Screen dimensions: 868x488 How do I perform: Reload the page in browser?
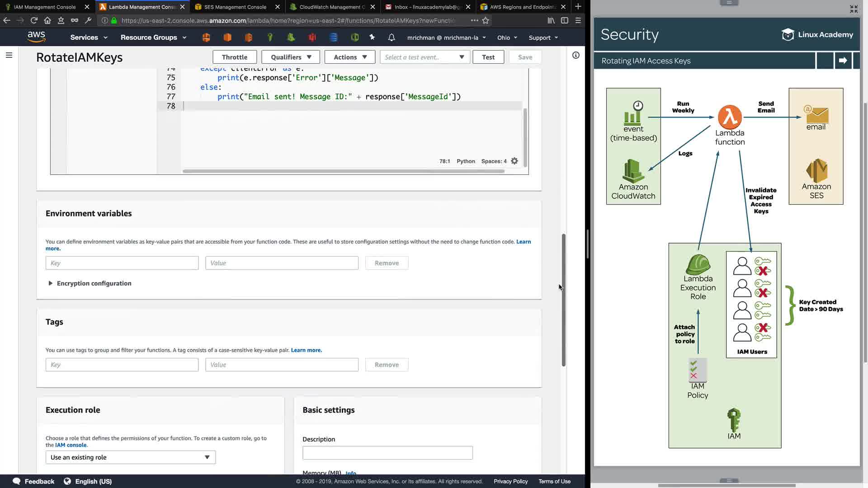pos(34,20)
